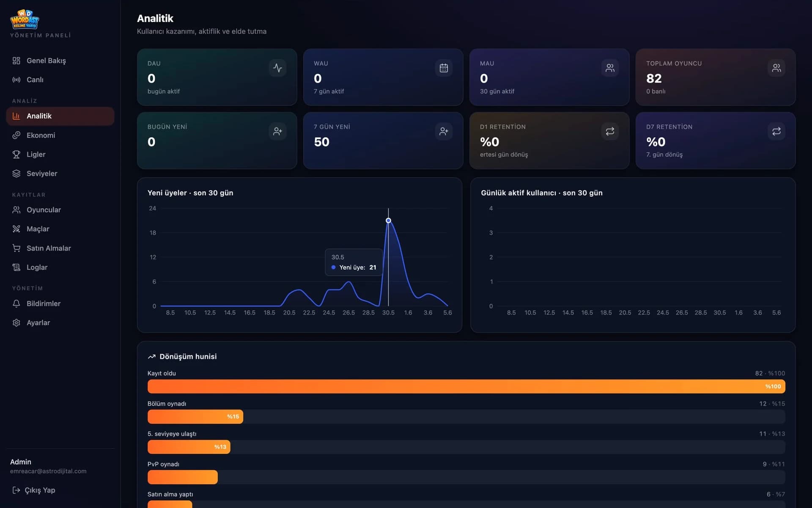Click the 5. seviyeye ulaştı %13 bar
812x508 pixels.
tap(189, 447)
